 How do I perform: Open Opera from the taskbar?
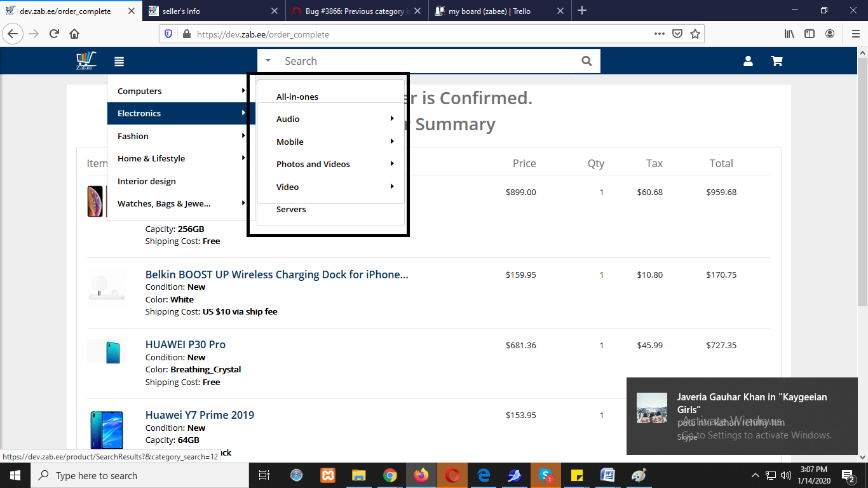(x=452, y=475)
